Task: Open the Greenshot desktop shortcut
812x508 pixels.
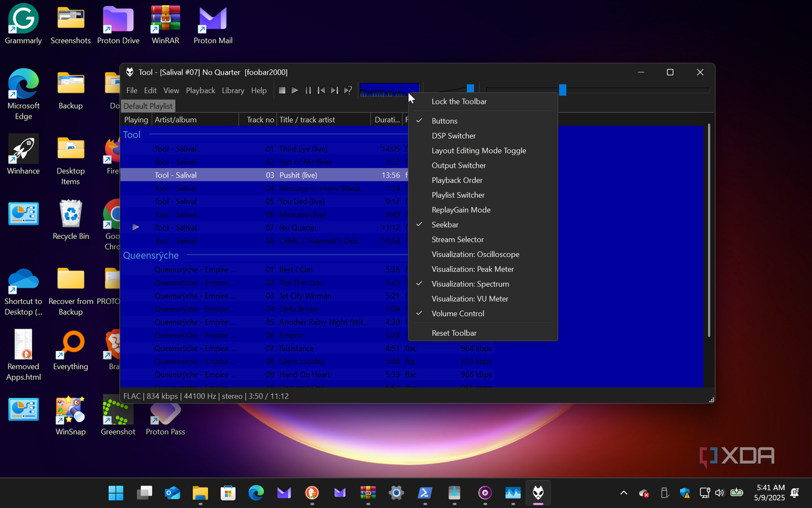Action: click(x=118, y=416)
